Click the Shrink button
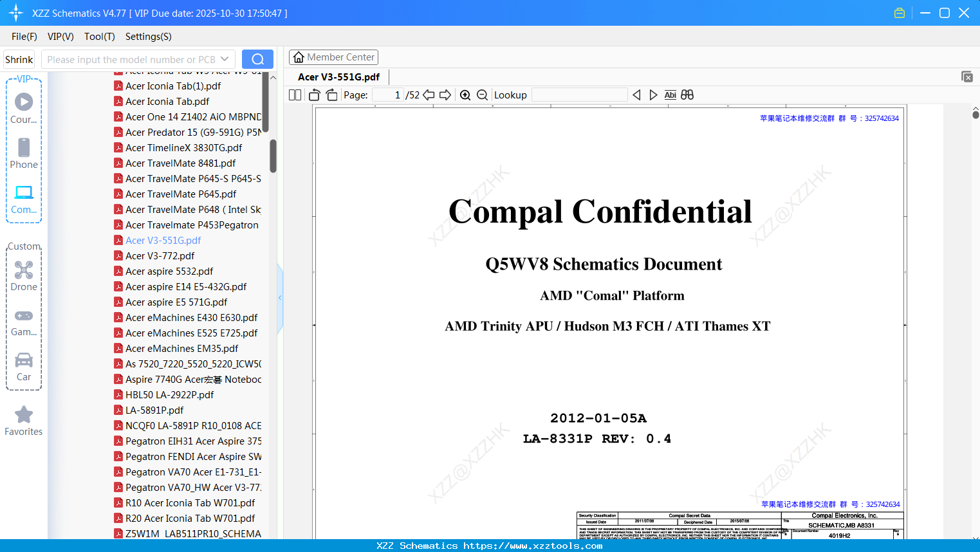The image size is (980, 552). (x=19, y=59)
